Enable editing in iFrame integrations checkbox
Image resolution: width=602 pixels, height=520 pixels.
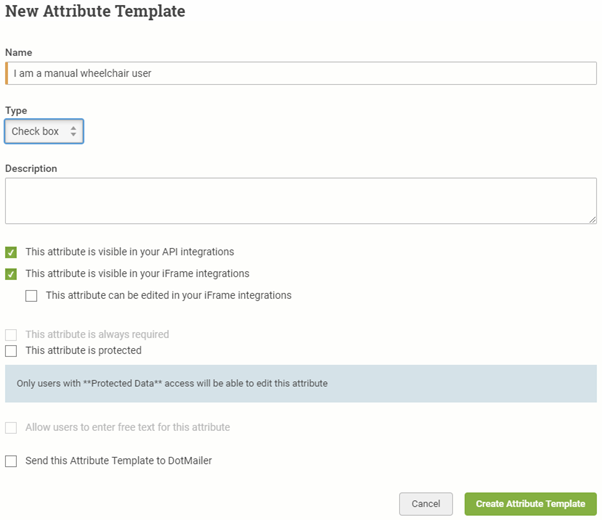(x=31, y=296)
